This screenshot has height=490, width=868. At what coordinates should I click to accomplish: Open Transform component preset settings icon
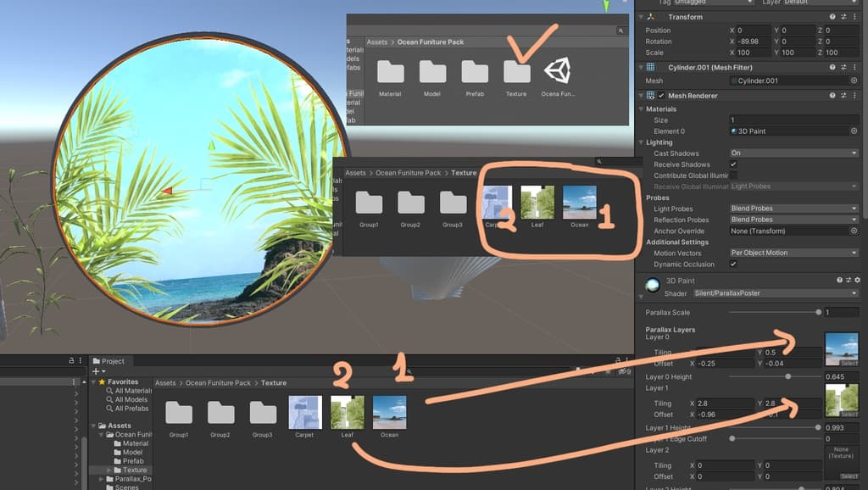[843, 17]
